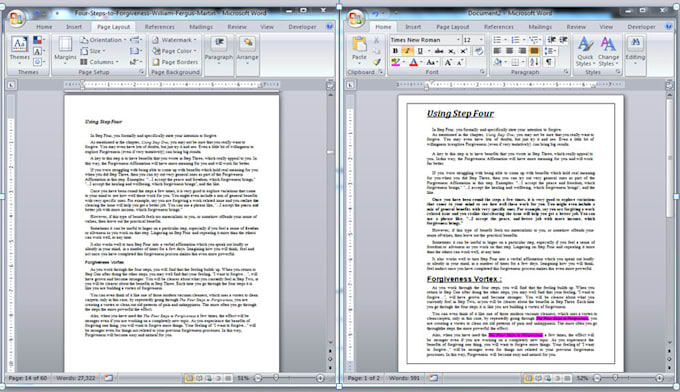Click Theme Fonts icon in left window
The height and width of the screenshot is (392, 680).
pos(37,51)
